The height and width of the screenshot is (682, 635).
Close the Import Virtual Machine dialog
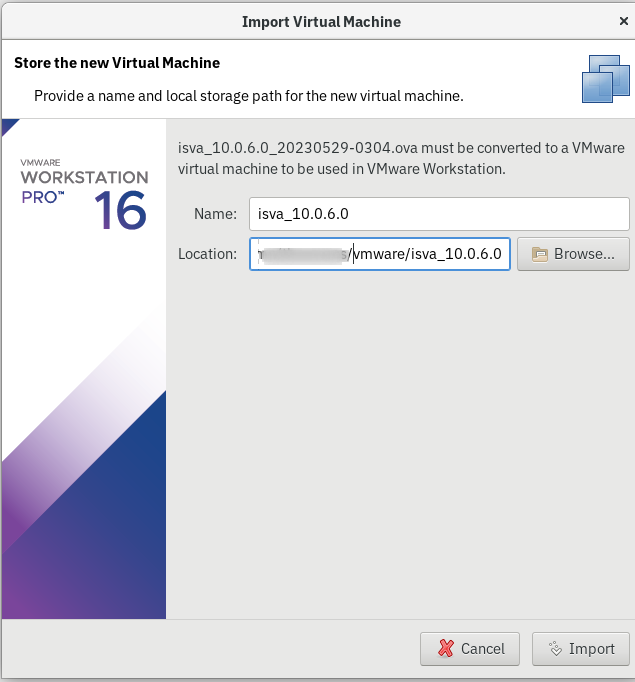click(x=624, y=20)
